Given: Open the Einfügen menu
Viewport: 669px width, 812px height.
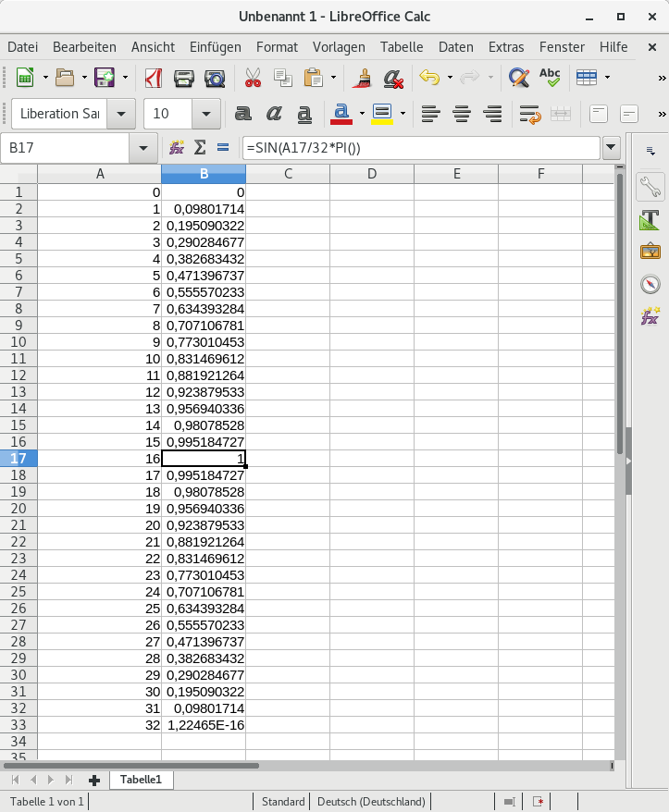Looking at the screenshot, I should [x=215, y=47].
